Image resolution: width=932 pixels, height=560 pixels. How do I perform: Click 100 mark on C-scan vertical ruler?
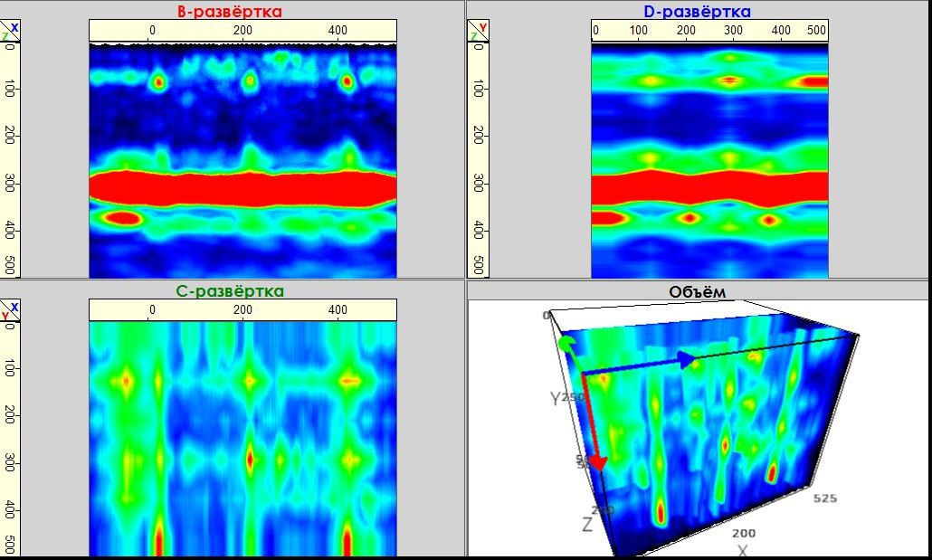10,369
